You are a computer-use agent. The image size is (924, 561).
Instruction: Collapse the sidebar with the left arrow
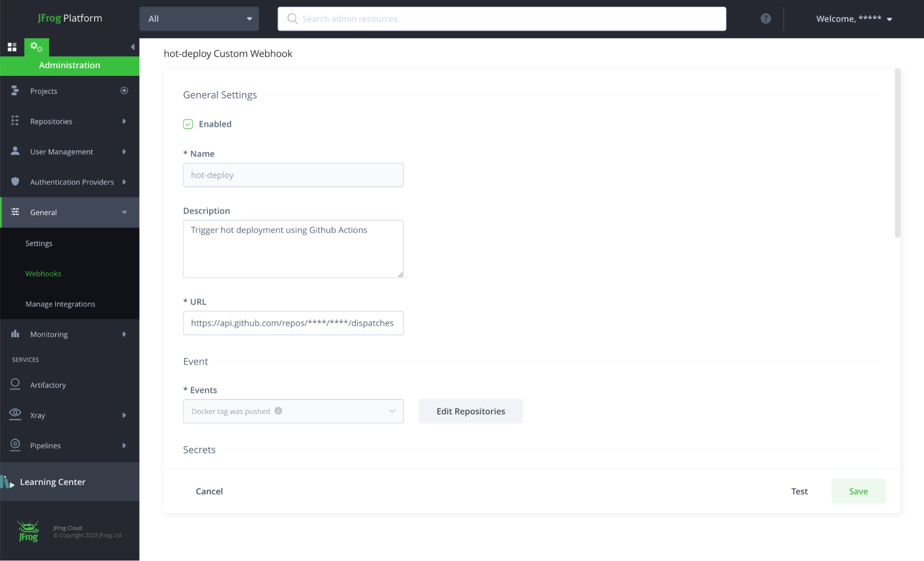[133, 47]
